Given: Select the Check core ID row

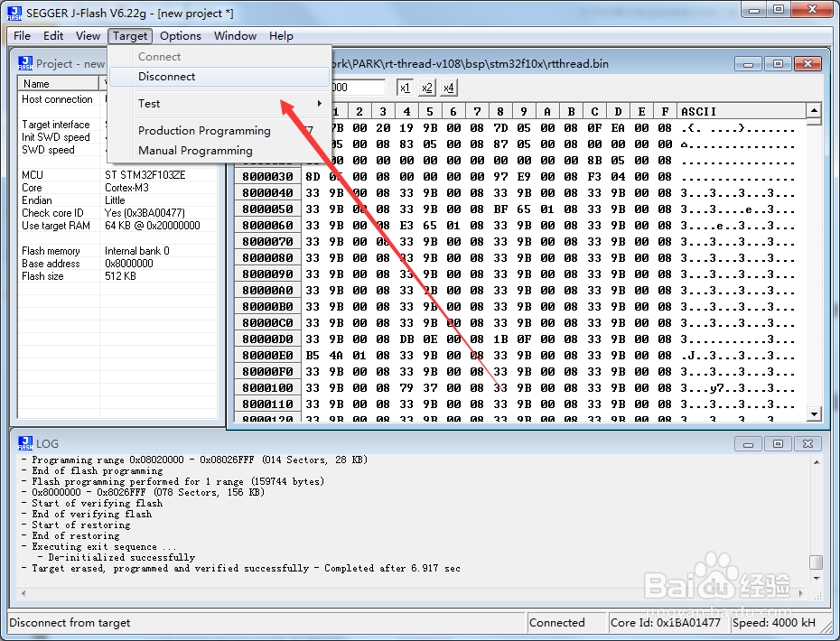Looking at the screenshot, I should (x=117, y=213).
